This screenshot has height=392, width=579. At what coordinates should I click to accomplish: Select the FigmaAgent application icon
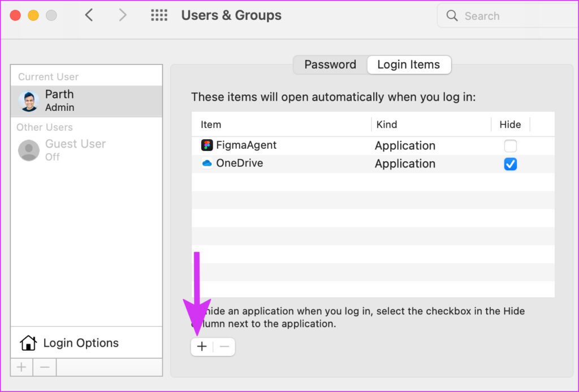click(208, 145)
